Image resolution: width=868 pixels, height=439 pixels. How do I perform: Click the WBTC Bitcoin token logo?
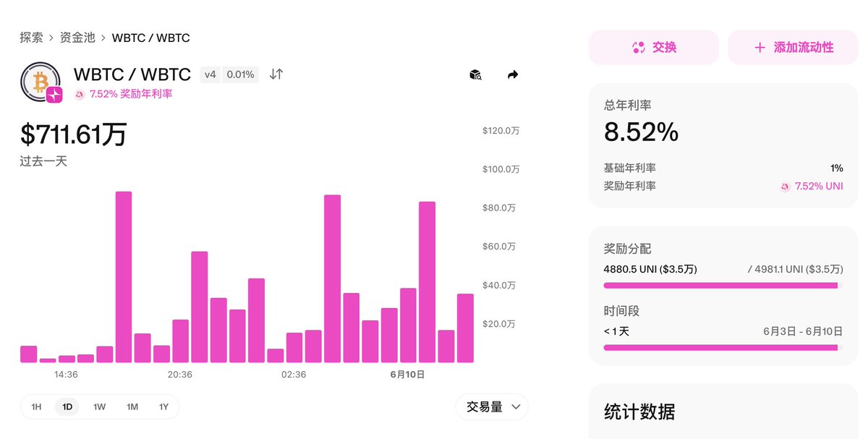[40, 81]
